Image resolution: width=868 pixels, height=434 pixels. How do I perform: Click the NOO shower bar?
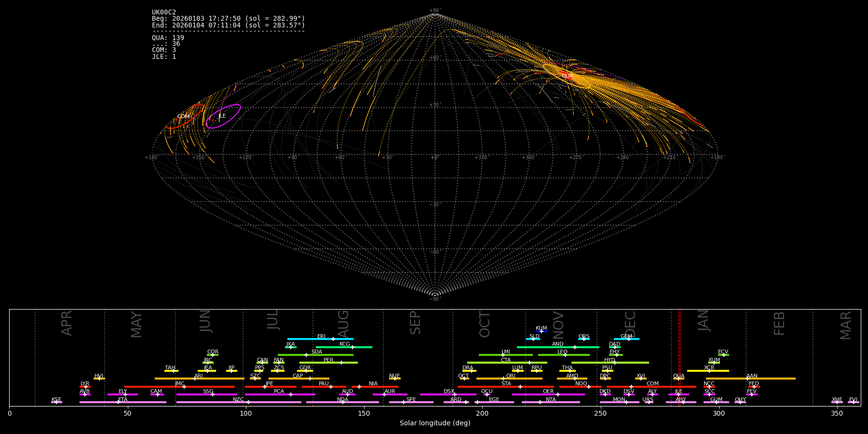click(x=581, y=387)
